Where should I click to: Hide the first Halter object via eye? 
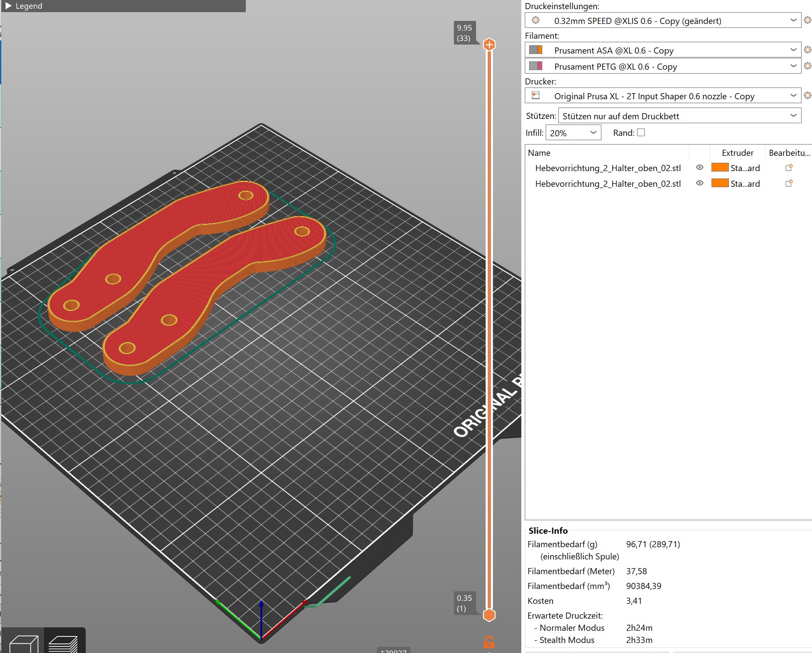[699, 167]
